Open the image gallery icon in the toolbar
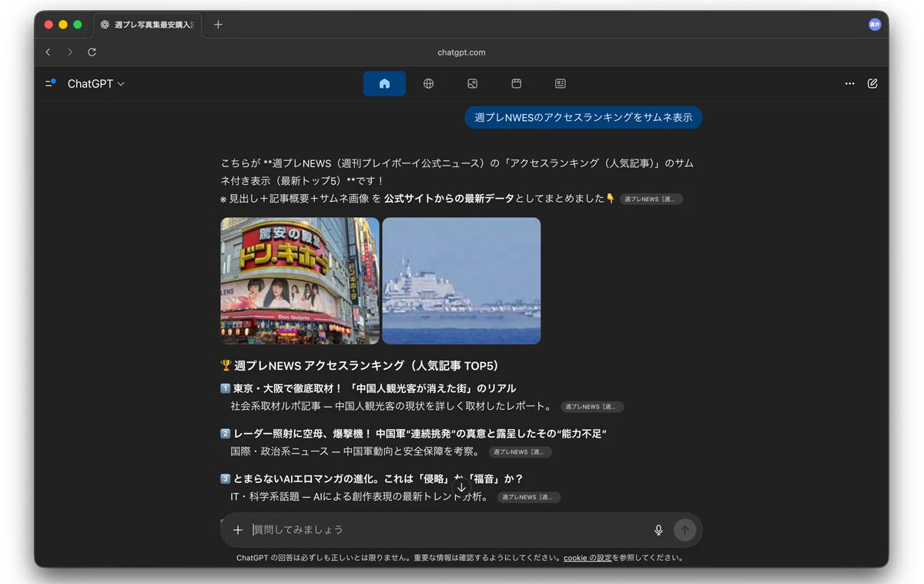 [x=472, y=83]
